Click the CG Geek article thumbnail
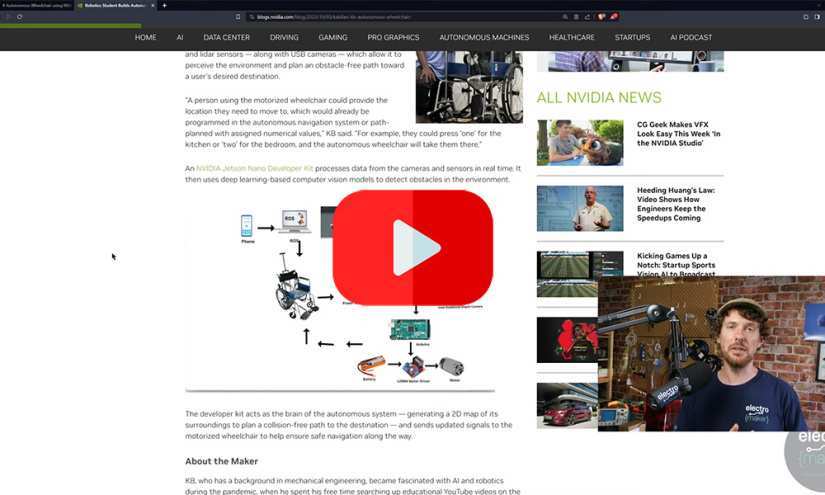 click(x=580, y=143)
